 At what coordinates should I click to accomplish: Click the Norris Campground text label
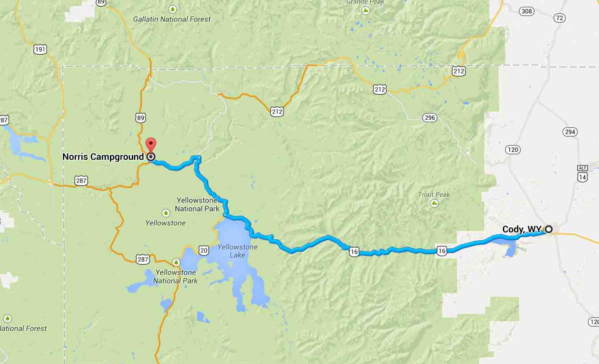click(103, 157)
